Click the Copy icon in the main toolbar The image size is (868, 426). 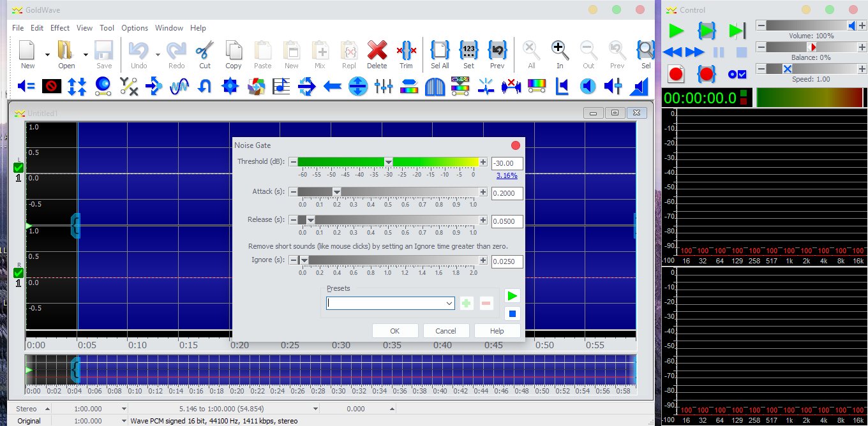pos(234,55)
